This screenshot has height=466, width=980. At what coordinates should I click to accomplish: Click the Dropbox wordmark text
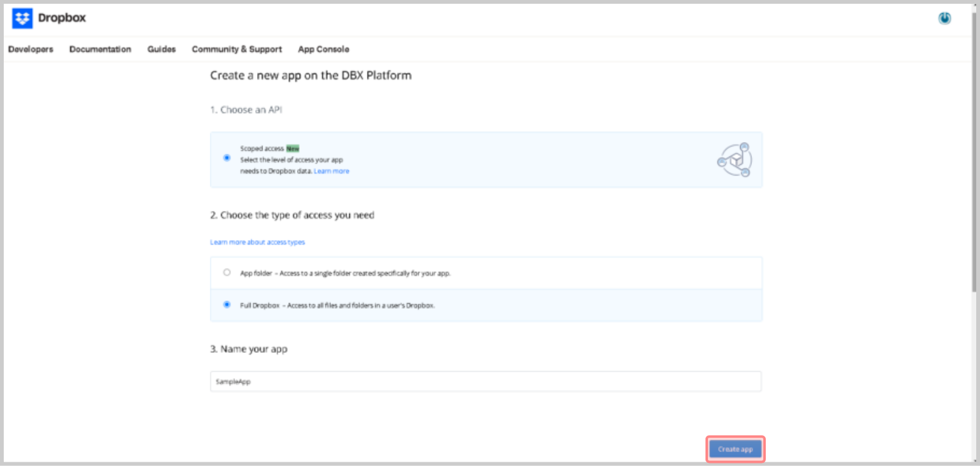(62, 18)
